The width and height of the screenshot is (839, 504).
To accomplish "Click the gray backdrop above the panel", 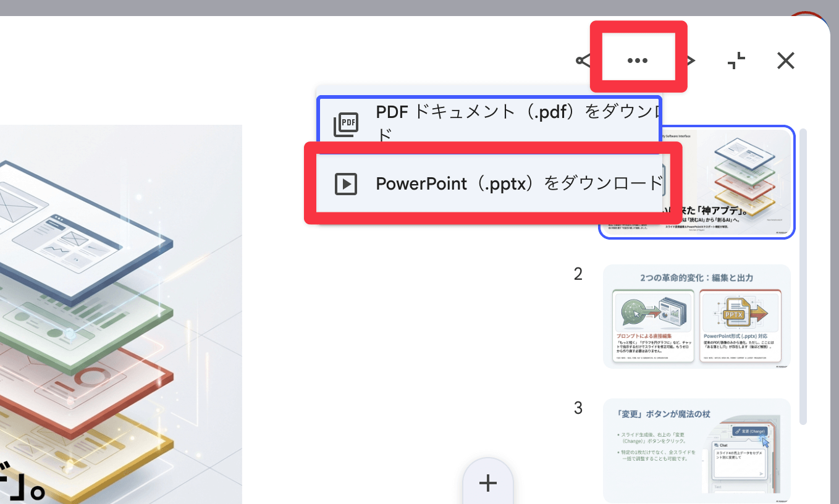I will click(x=371, y=7).
